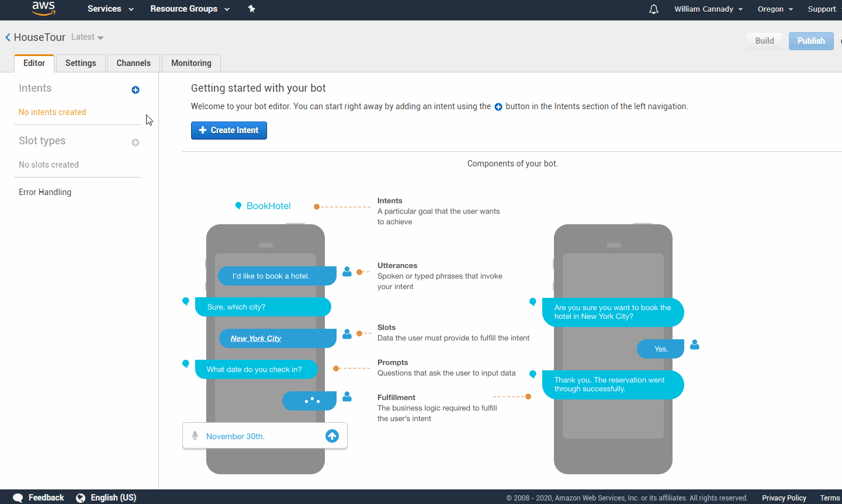Image resolution: width=842 pixels, height=504 pixels.
Task: Add a slot type with plus icon
Action: 136,142
